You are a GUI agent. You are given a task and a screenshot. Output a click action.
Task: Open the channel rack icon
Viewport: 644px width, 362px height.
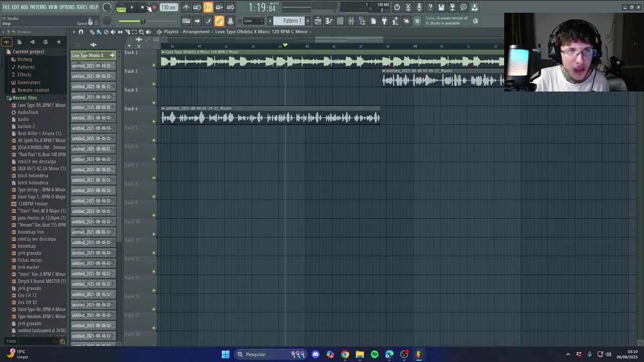pyautogui.click(x=340, y=21)
